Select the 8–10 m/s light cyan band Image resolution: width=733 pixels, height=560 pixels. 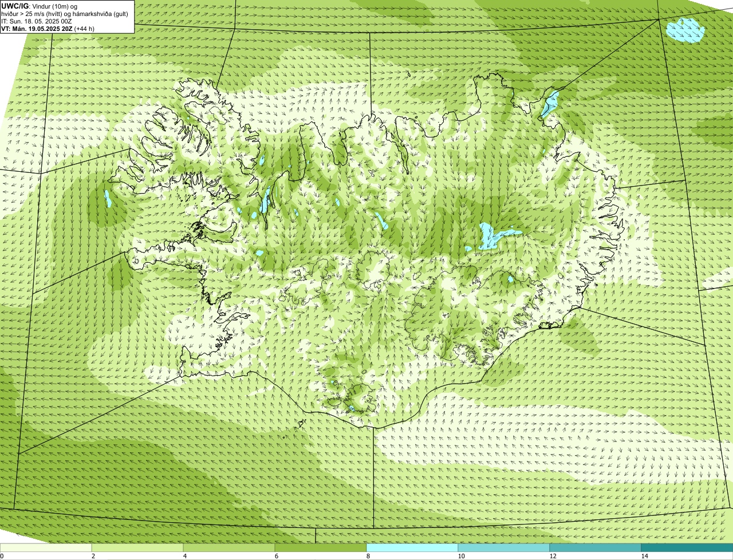(412, 547)
